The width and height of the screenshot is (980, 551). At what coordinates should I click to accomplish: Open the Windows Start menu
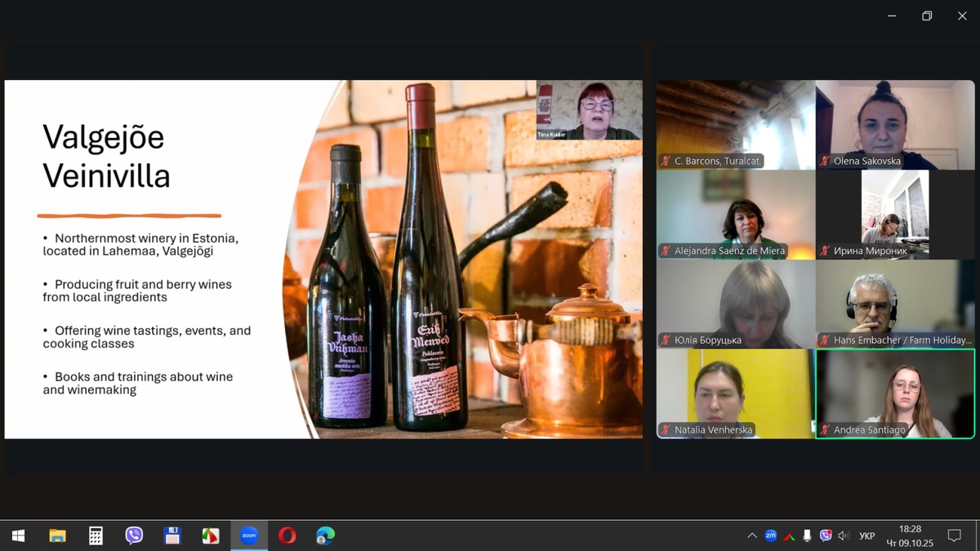(18, 535)
